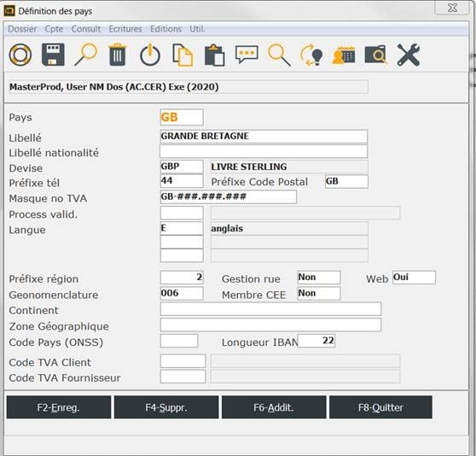This screenshot has height=456, width=476.
Task: Click the Libellé nationalité input field
Action: point(264,151)
